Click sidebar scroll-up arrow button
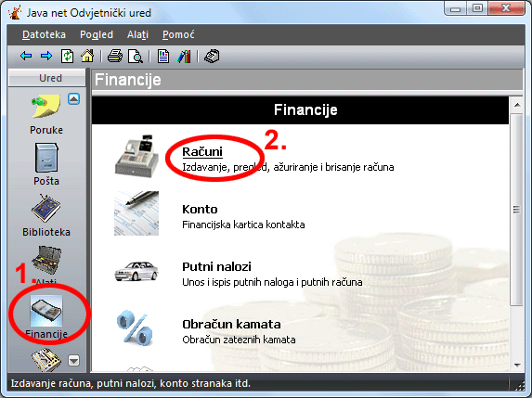The height and width of the screenshot is (398, 532). [x=73, y=99]
